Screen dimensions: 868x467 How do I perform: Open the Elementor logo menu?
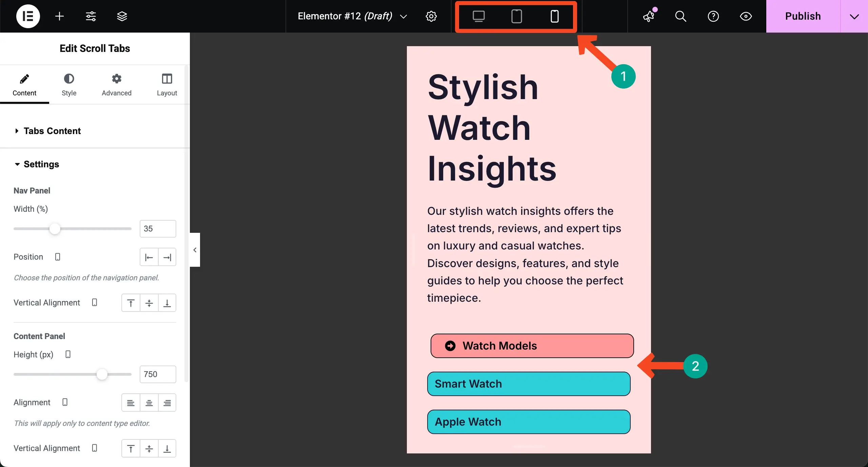click(x=28, y=16)
